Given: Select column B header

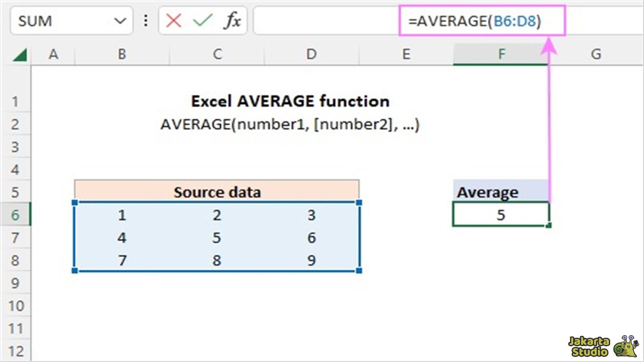Looking at the screenshot, I should (122, 54).
